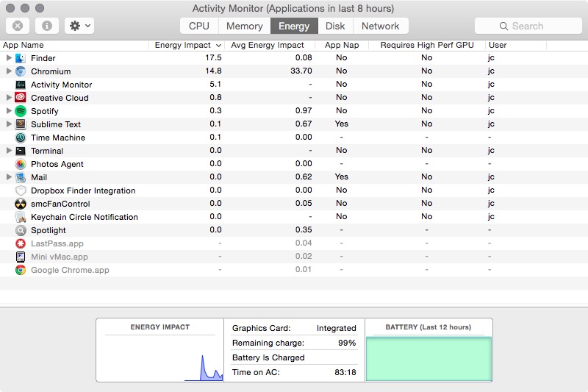The image size is (588, 392).
Task: Click the smcFanControl radiation icon
Action: (x=21, y=204)
